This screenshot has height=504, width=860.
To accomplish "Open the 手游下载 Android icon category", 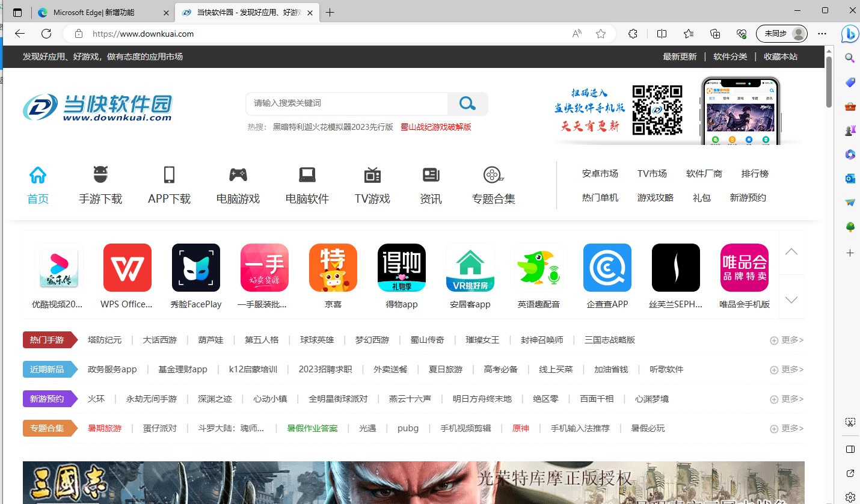I will click(100, 186).
